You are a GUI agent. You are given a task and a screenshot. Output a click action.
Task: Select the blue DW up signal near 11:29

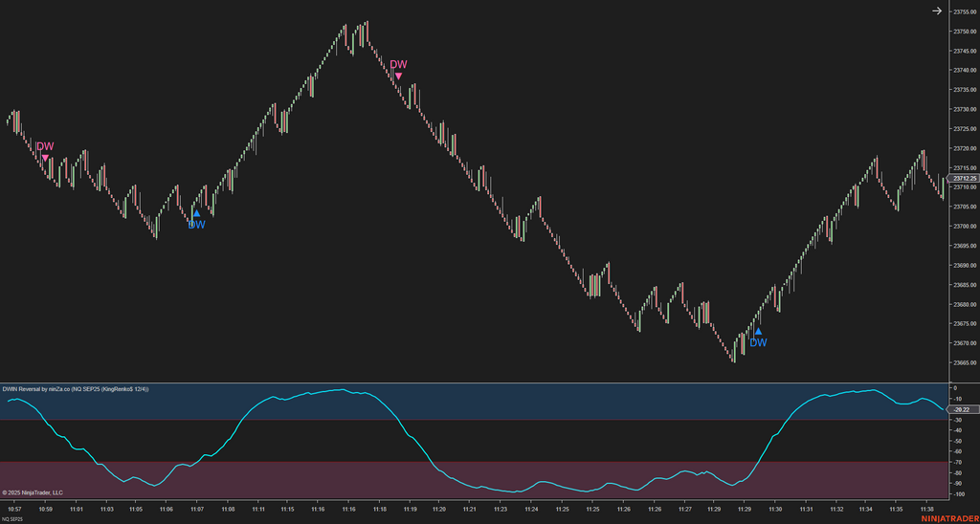758,338
